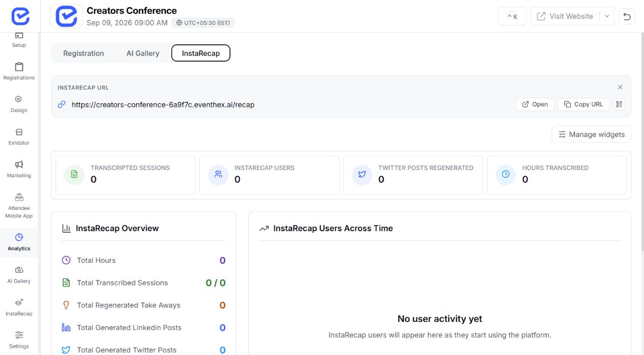Viewport: 644px width, 355px height.
Task: Click the Total Generated Twitter Posts icon
Action: 66,350
